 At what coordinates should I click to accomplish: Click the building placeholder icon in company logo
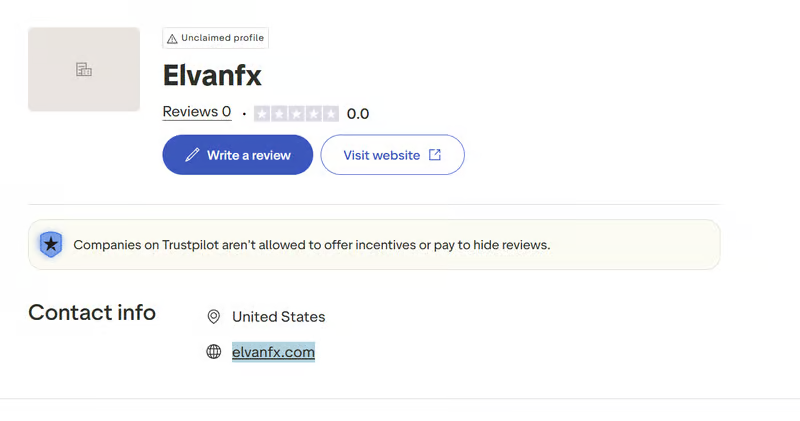(84, 69)
